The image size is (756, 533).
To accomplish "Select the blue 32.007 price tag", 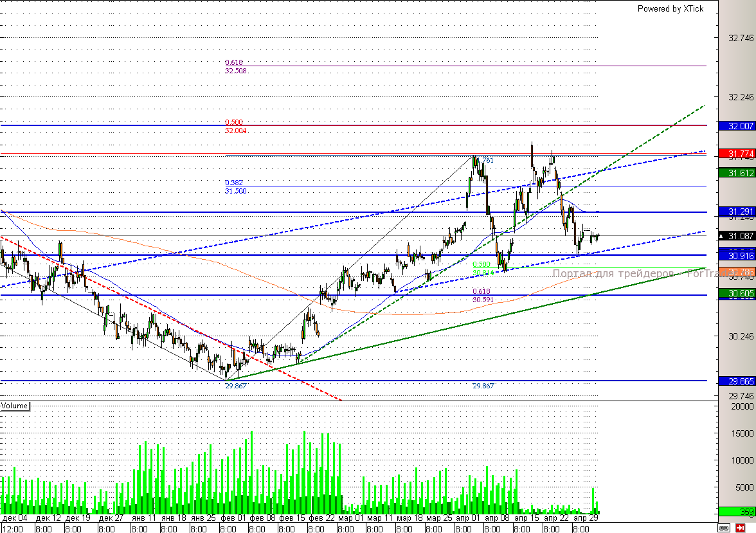I will tap(736, 126).
